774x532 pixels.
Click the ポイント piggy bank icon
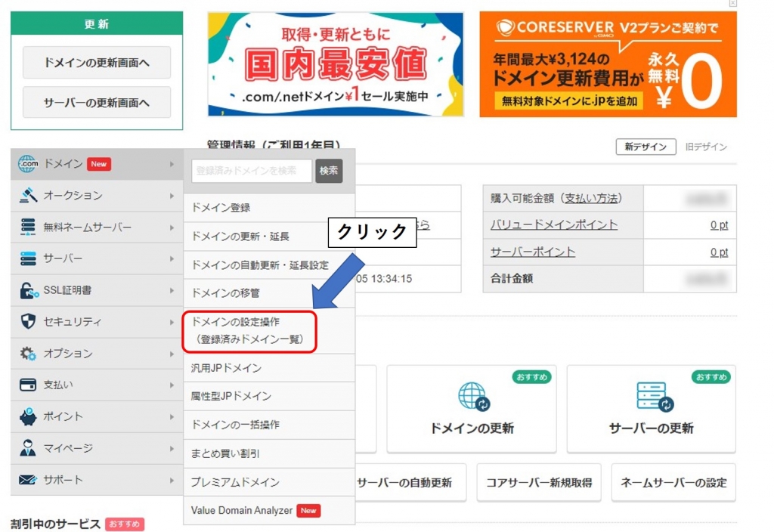pyautogui.click(x=28, y=416)
